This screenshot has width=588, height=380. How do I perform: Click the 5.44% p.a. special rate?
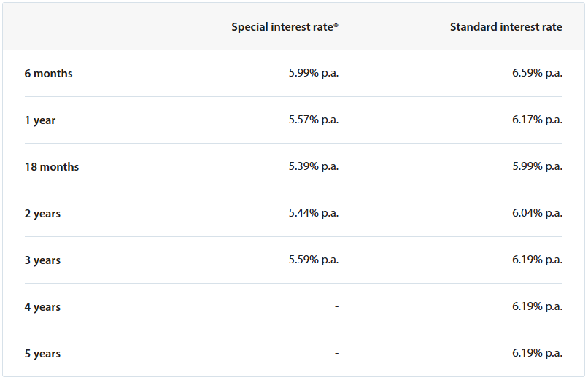point(314,213)
